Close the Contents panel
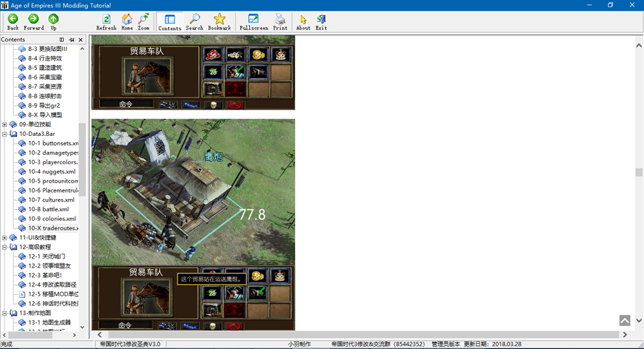The image size is (644, 349). (80, 39)
